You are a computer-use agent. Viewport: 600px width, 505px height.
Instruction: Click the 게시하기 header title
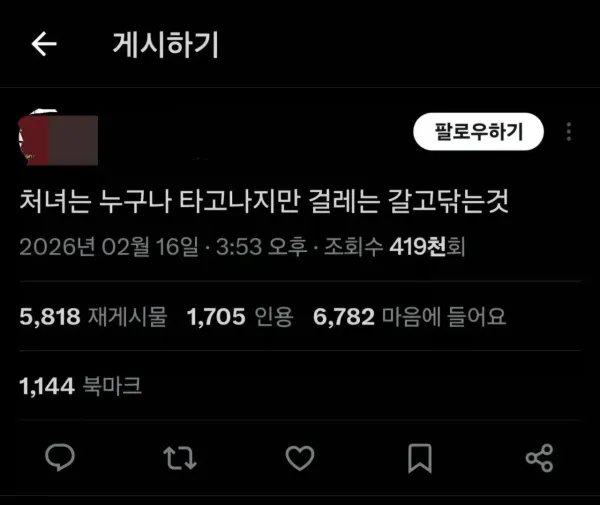tap(166, 45)
